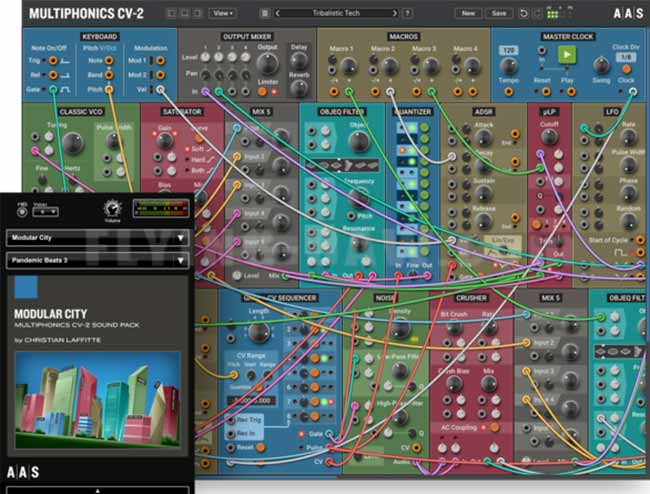Toggle the Limiter orange button

coord(262,92)
